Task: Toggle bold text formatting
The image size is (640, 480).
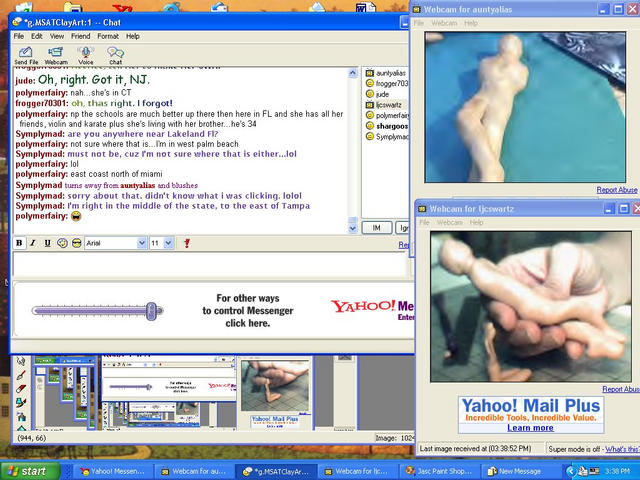Action: click(x=19, y=243)
